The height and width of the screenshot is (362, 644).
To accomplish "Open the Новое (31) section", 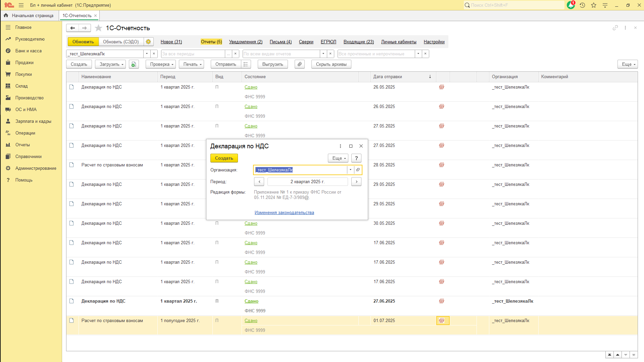I will pyautogui.click(x=171, y=42).
